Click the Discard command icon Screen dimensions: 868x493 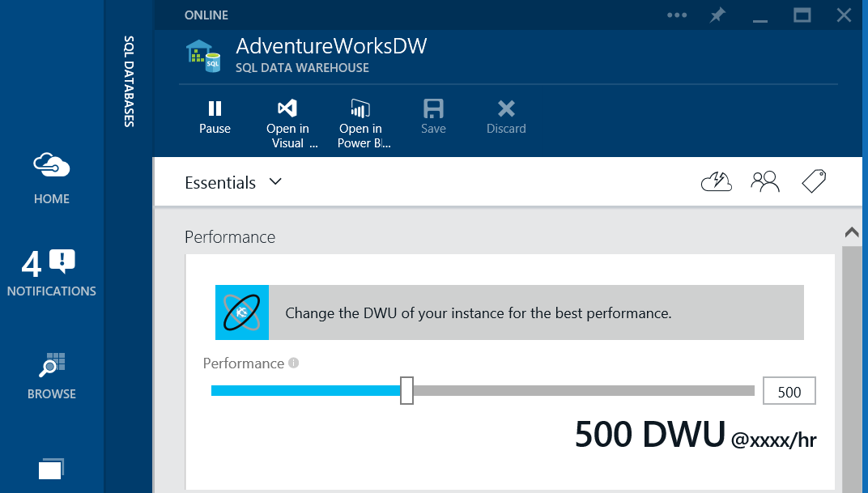506,108
